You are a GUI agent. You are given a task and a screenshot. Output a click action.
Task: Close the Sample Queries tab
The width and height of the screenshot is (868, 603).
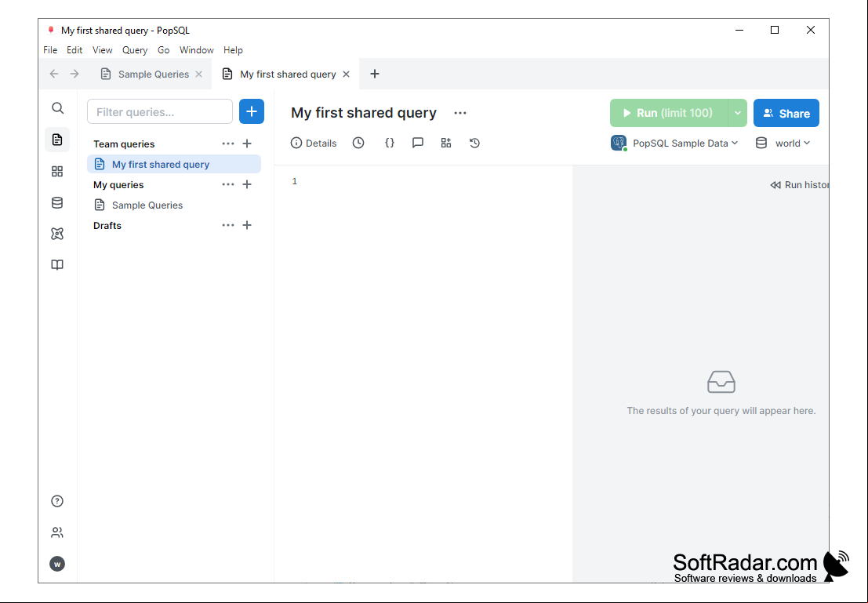click(198, 74)
